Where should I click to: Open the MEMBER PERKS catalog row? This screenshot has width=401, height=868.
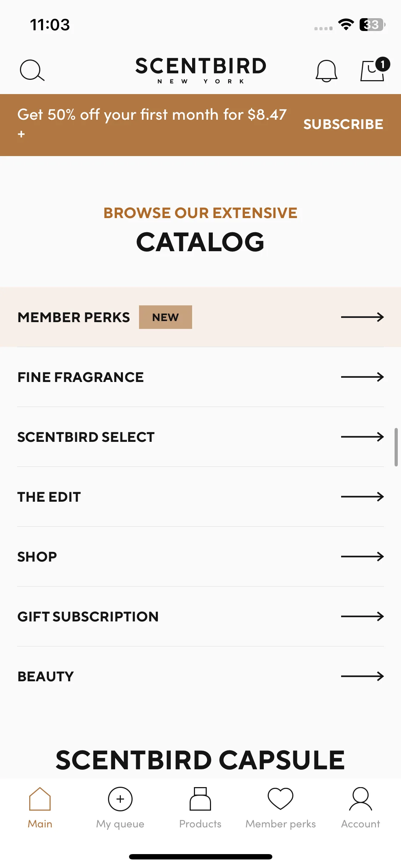pos(200,317)
